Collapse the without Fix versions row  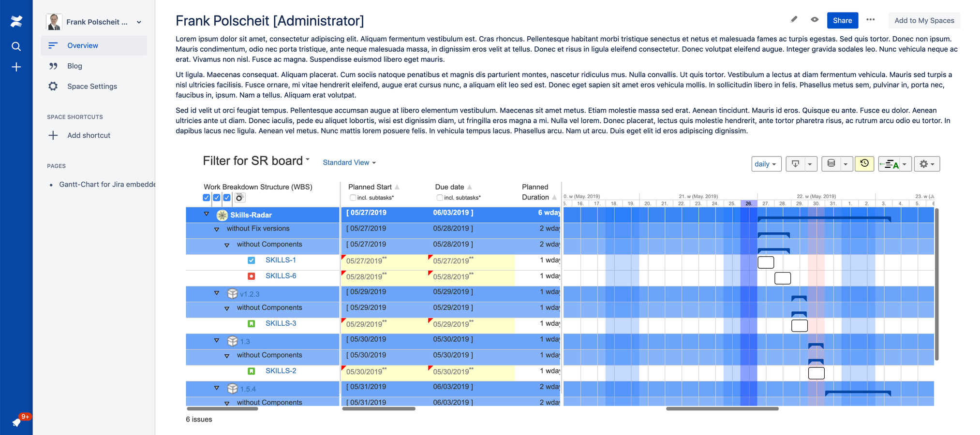pyautogui.click(x=217, y=229)
